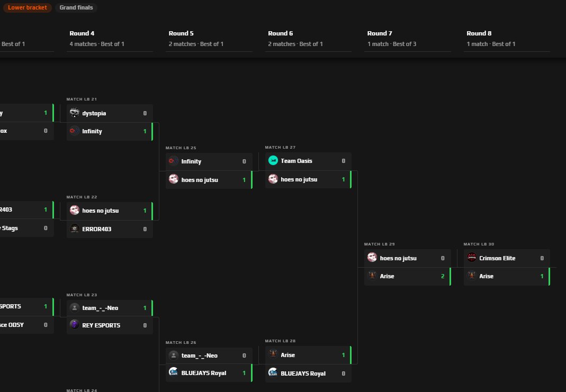Click team_-_-Neo avatar in Match LB 23
The image size is (566, 392).
coord(74,307)
